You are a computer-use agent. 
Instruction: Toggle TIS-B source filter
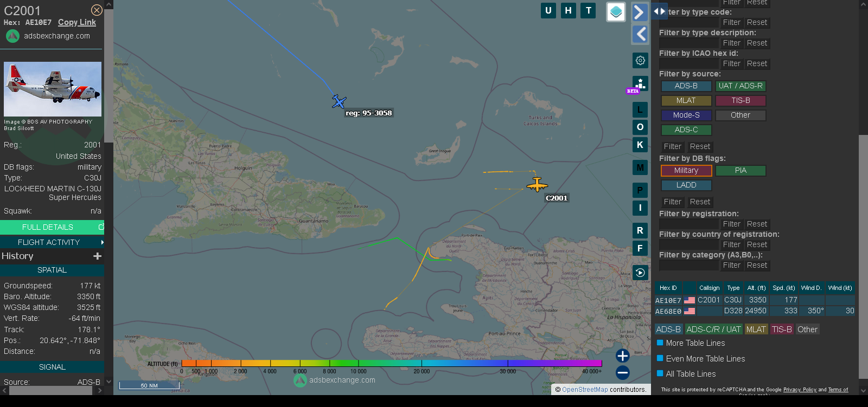[741, 100]
